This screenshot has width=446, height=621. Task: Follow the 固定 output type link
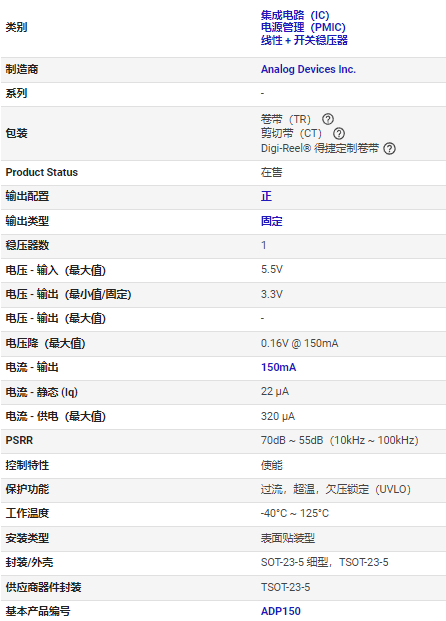271,221
